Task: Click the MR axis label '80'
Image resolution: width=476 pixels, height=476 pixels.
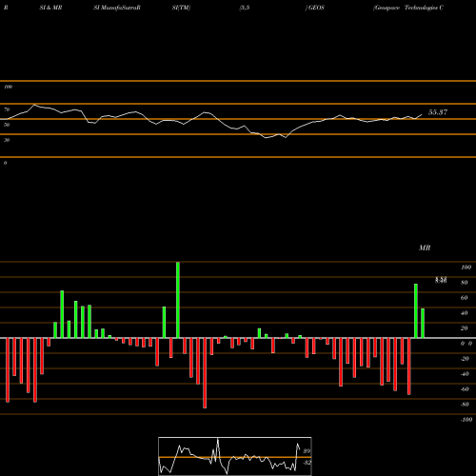Action: click(x=465, y=283)
